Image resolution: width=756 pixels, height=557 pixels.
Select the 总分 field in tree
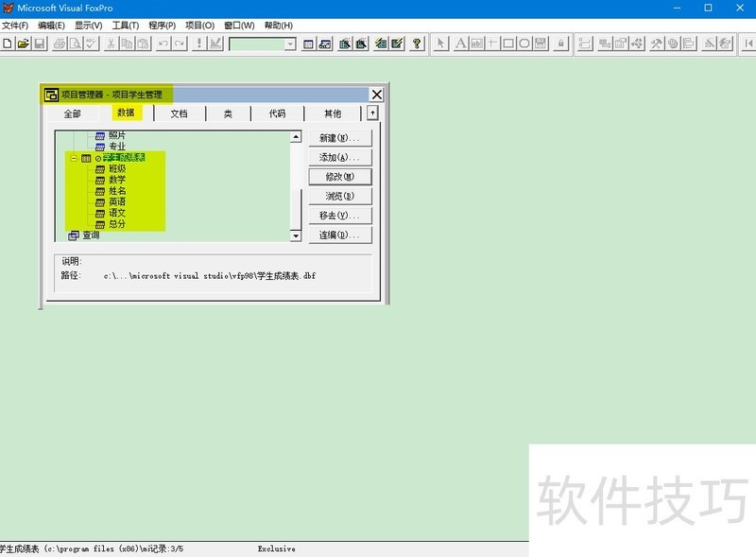[x=116, y=224]
